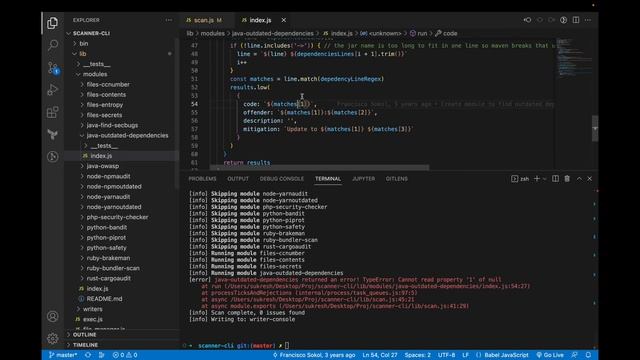
Task: Go to line via Ln 54, Col 27
Action: (x=380, y=355)
